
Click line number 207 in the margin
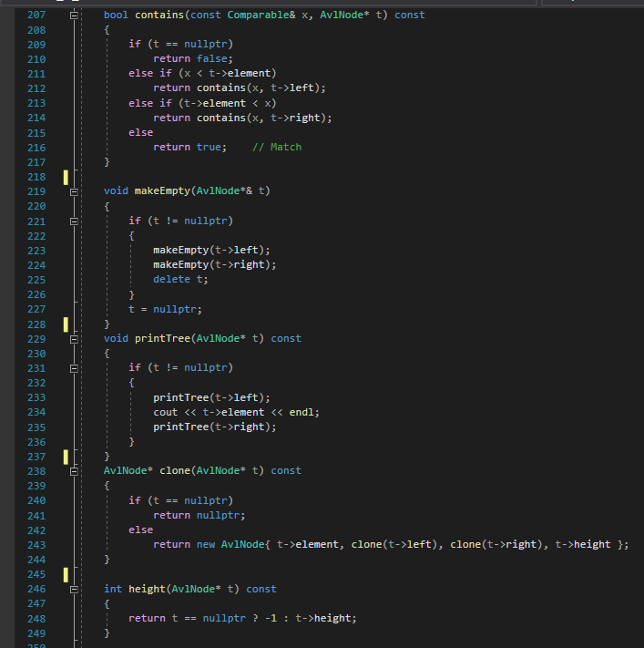coord(36,15)
